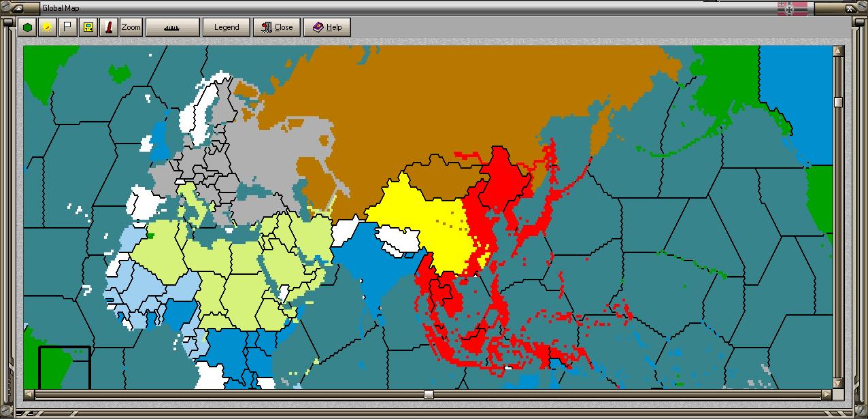Open the map Legend
Image resolution: width=868 pixels, height=419 pixels.
[226, 27]
